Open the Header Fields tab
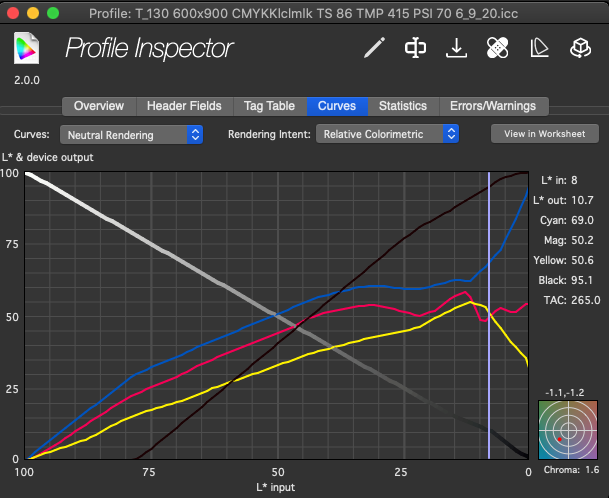 (185, 106)
